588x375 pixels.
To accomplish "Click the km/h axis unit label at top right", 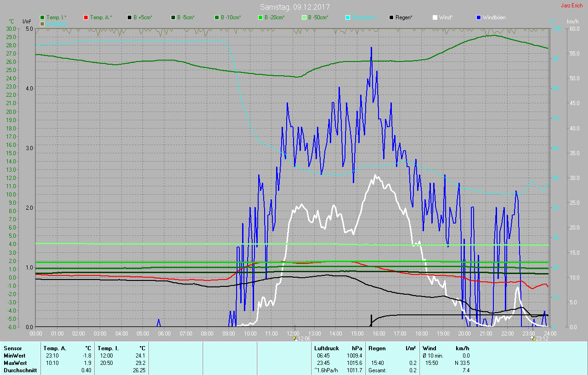I will 572,22.
